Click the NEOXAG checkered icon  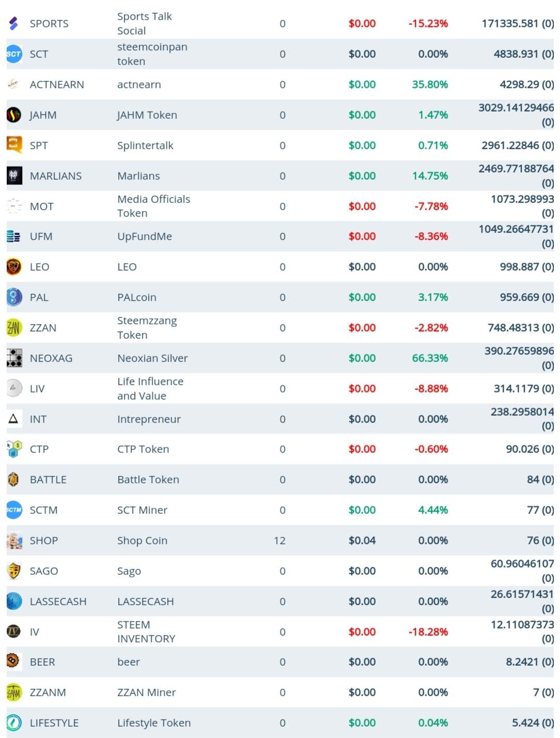tap(14, 357)
